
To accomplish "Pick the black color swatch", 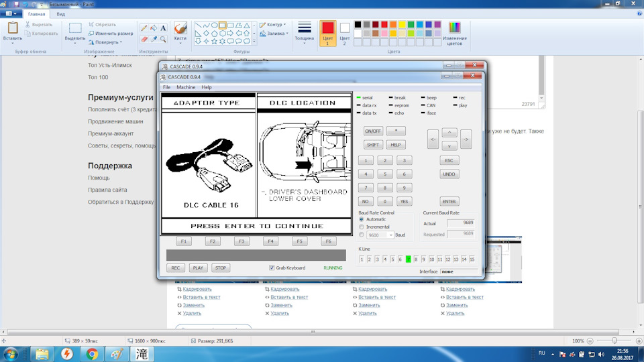I will pos(358,25).
